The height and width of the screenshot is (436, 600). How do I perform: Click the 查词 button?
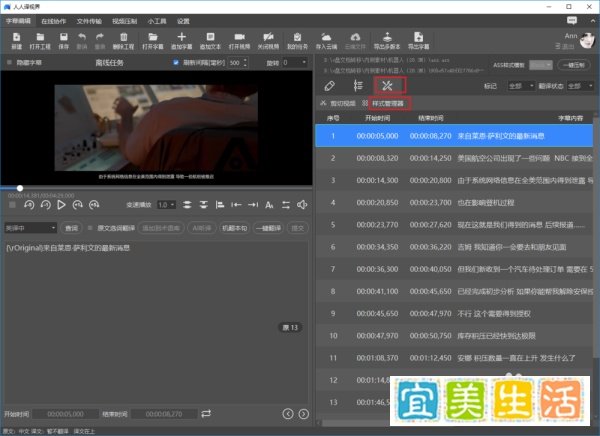click(71, 228)
